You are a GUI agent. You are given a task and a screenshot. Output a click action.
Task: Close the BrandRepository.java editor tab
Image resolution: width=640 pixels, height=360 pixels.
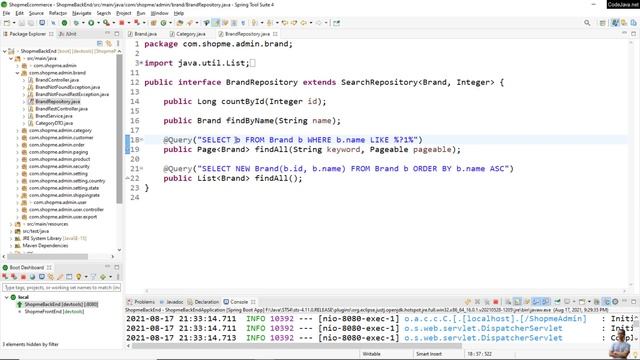point(276,34)
